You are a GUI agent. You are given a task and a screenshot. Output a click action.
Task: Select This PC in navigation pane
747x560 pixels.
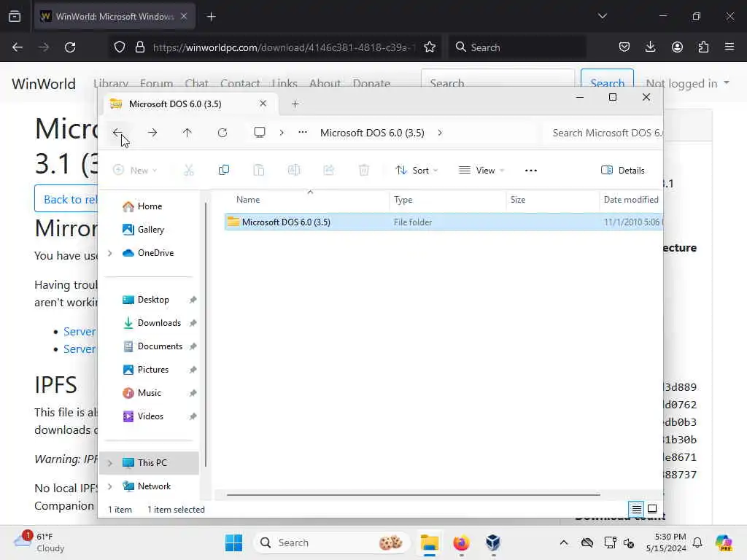click(149, 463)
